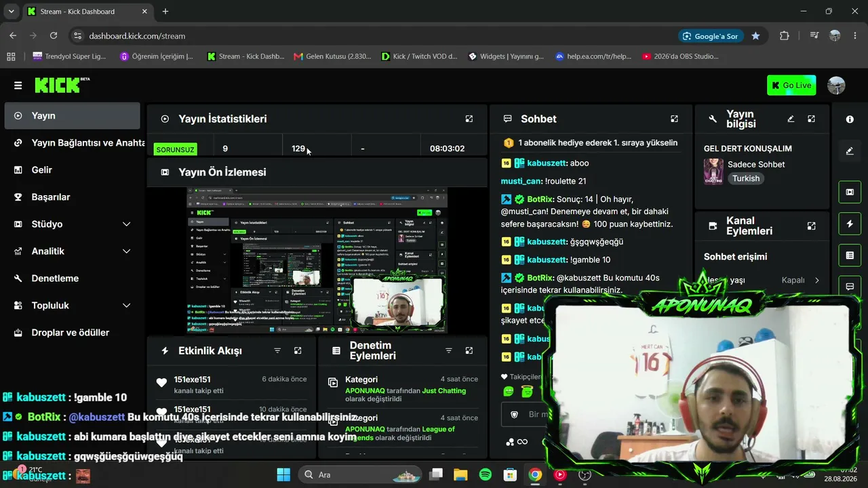Click the Kick BETA logo

62,85
